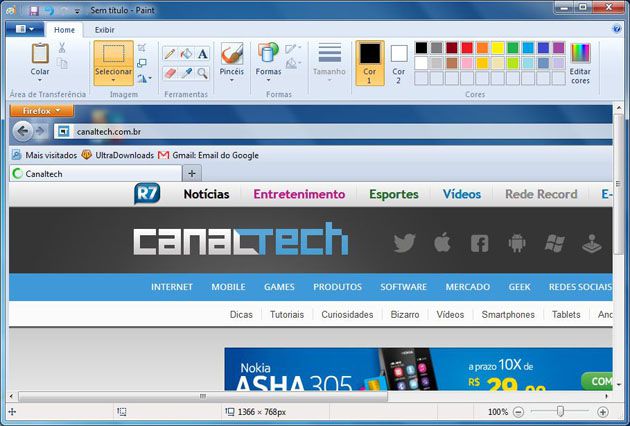Pick the white color swatch in palette

pos(421,63)
